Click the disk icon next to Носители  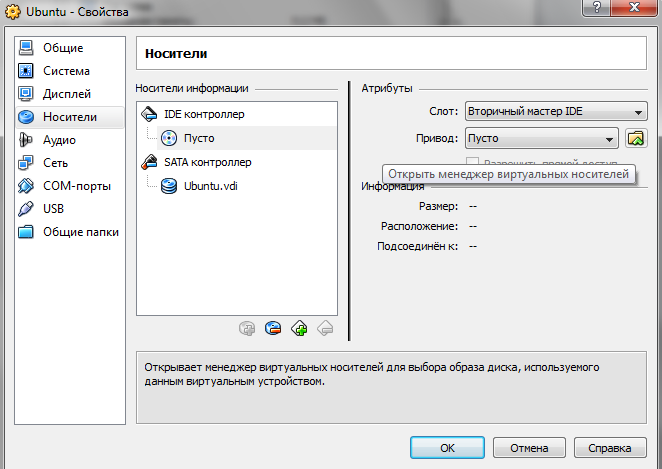tap(26, 117)
